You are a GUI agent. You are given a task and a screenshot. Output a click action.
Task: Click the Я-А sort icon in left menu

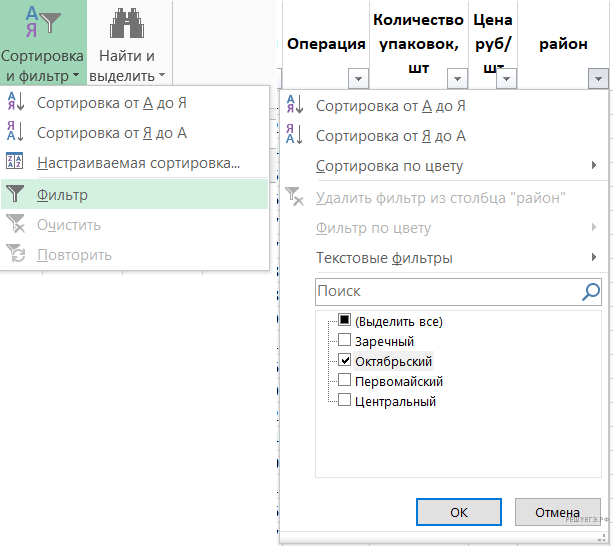pyautogui.click(x=15, y=132)
